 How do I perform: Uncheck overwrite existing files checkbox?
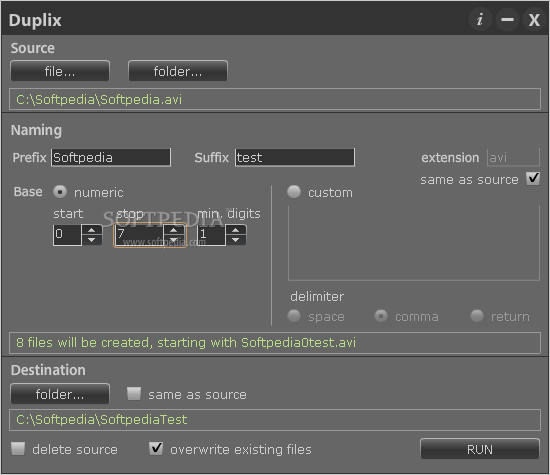156,448
